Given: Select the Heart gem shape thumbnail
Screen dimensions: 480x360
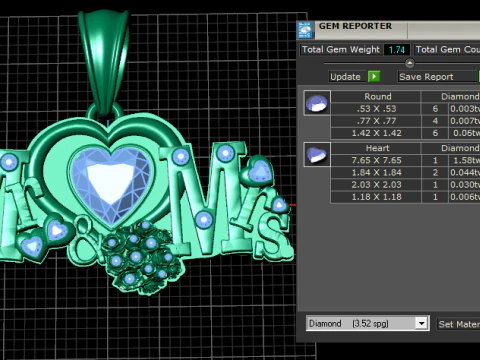Looking at the screenshot, I should 317,154.
